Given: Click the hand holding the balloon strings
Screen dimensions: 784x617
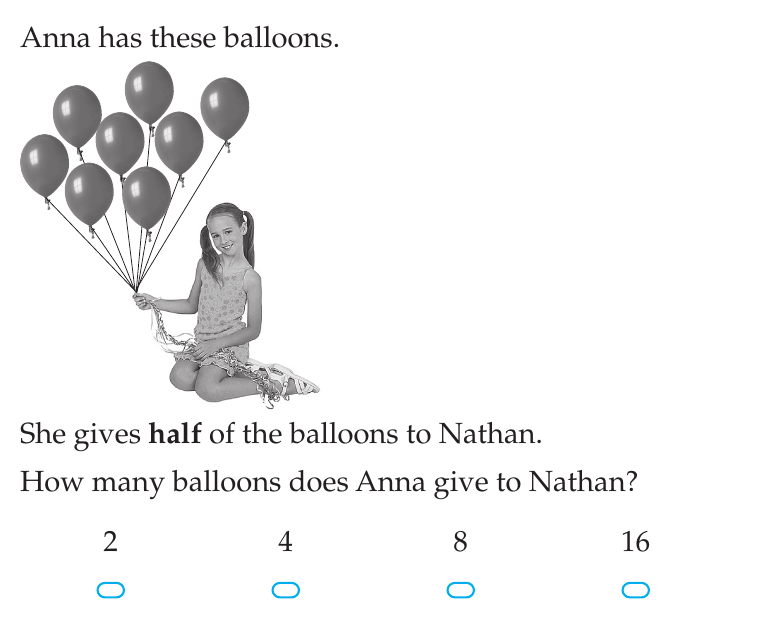Looking at the screenshot, I should point(144,301).
